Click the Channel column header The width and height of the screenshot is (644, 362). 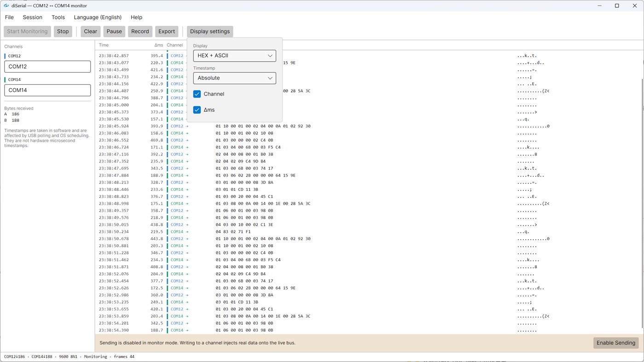pos(175,45)
